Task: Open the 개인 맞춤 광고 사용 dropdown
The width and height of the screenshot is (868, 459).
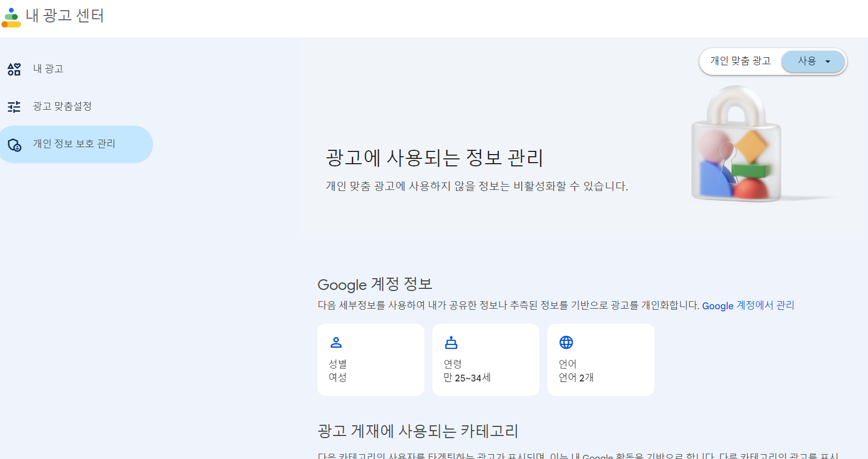Action: point(813,62)
